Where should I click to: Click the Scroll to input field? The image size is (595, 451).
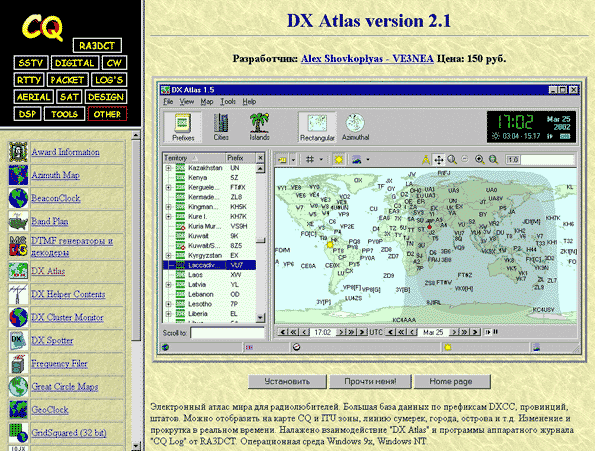pyautogui.click(x=227, y=333)
